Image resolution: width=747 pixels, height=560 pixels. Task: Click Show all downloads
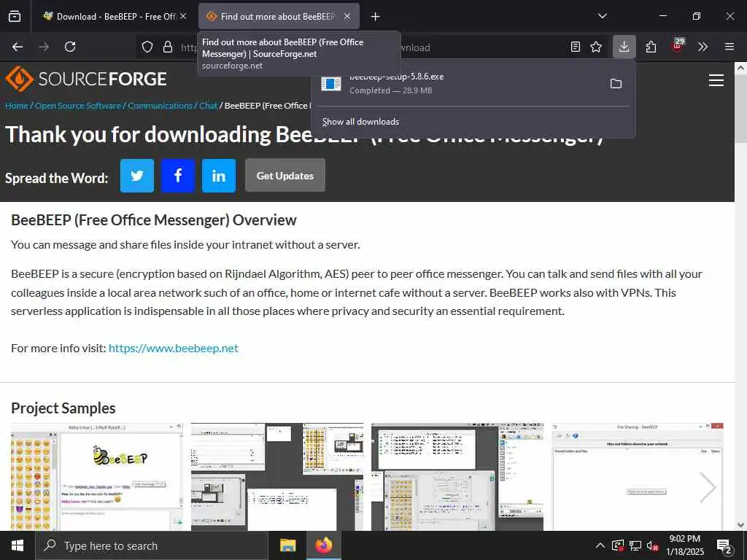[x=360, y=122]
